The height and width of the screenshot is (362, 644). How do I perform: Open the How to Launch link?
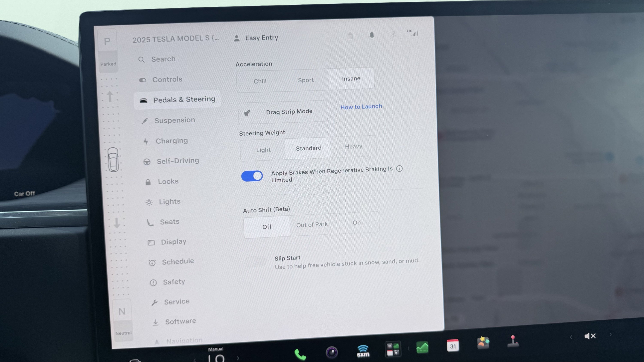(x=361, y=107)
